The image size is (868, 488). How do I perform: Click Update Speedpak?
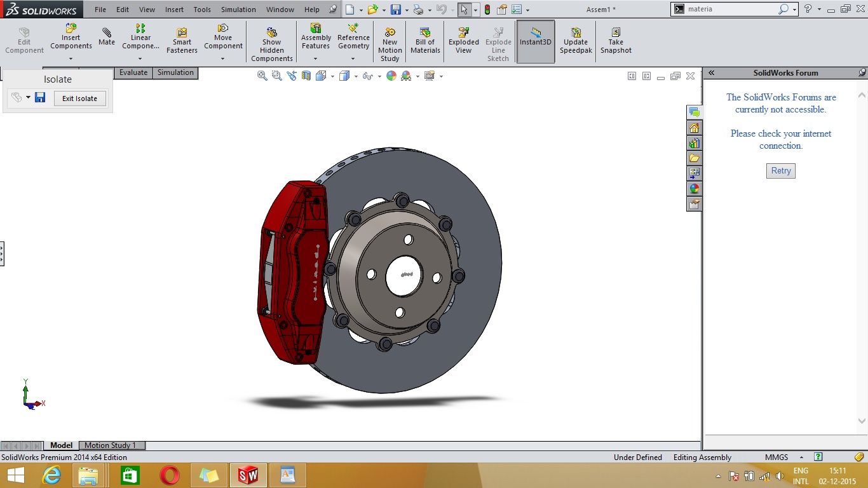point(576,41)
